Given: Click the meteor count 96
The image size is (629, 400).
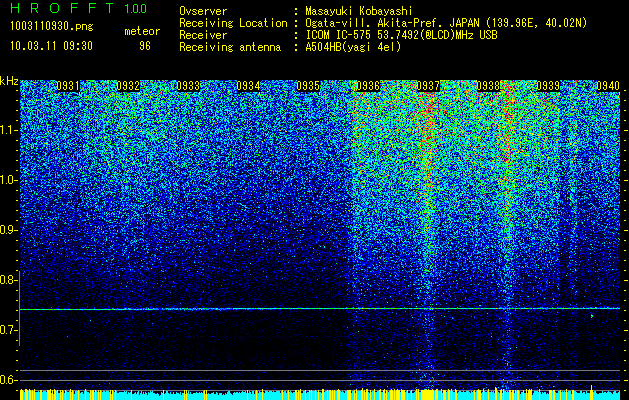Looking at the screenshot, I should coord(145,46).
